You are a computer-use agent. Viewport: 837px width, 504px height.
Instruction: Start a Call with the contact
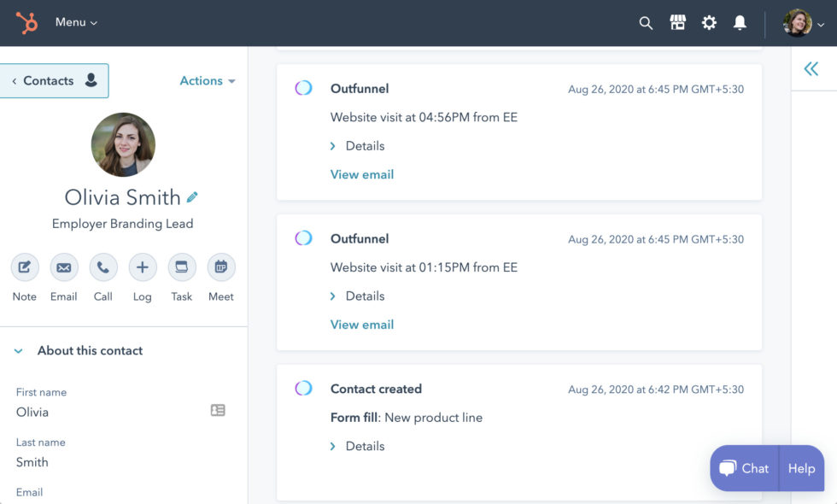(x=102, y=267)
